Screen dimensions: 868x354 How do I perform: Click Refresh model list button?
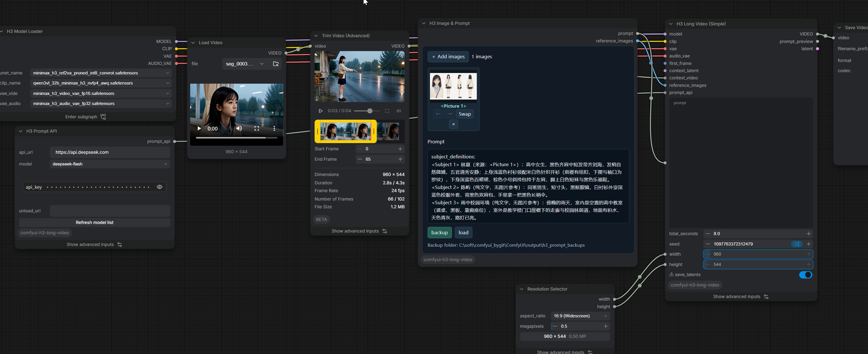point(95,223)
